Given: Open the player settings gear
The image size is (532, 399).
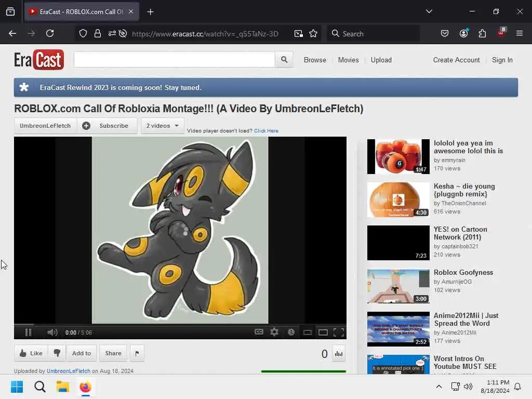Looking at the screenshot, I should 274,332.
